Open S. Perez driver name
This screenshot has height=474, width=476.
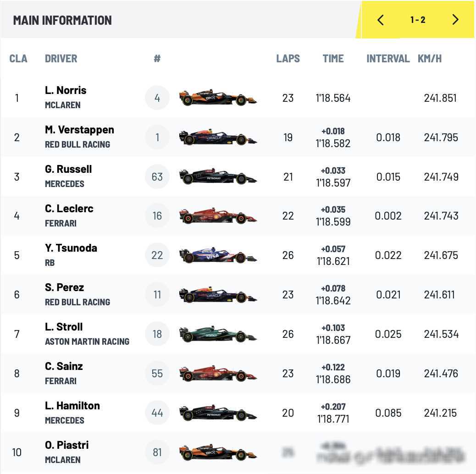click(65, 287)
